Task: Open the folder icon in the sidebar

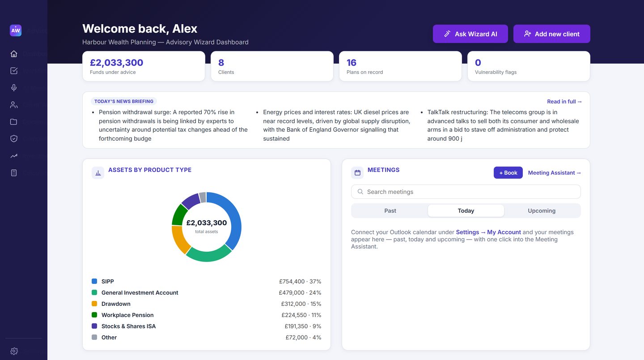Action: point(14,122)
